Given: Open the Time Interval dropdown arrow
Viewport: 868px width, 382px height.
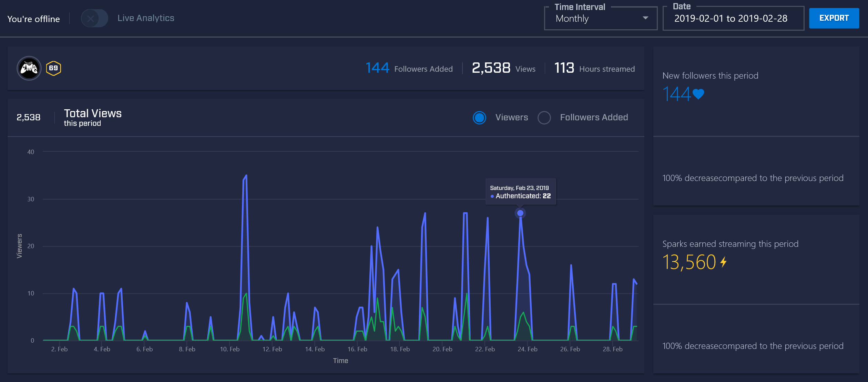Looking at the screenshot, I should [645, 18].
